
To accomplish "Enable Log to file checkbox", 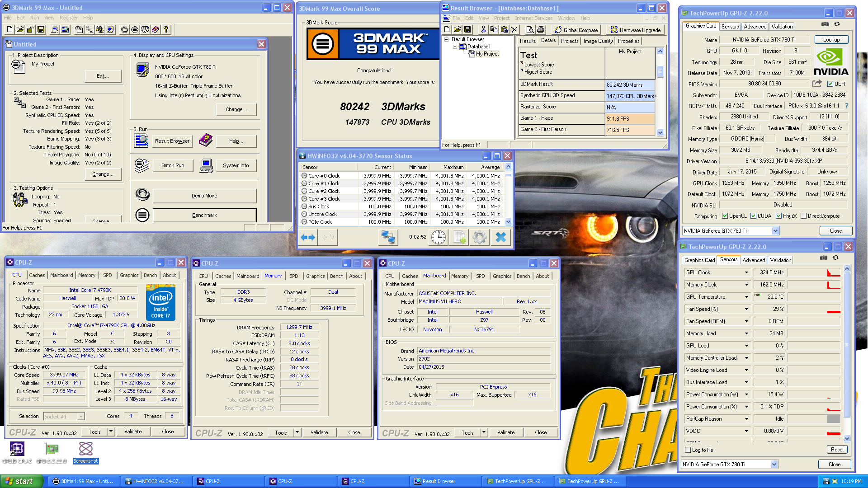I will click(x=688, y=450).
